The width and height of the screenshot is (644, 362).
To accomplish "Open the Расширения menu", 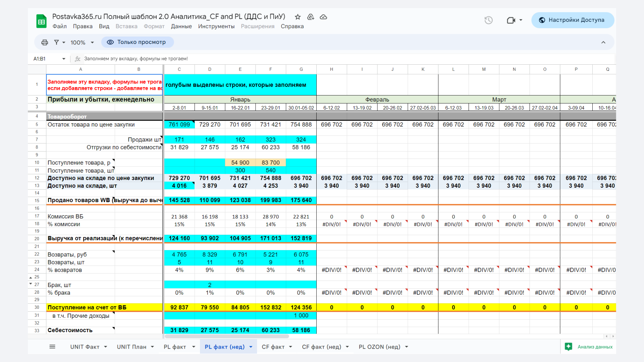I will pyautogui.click(x=258, y=26).
